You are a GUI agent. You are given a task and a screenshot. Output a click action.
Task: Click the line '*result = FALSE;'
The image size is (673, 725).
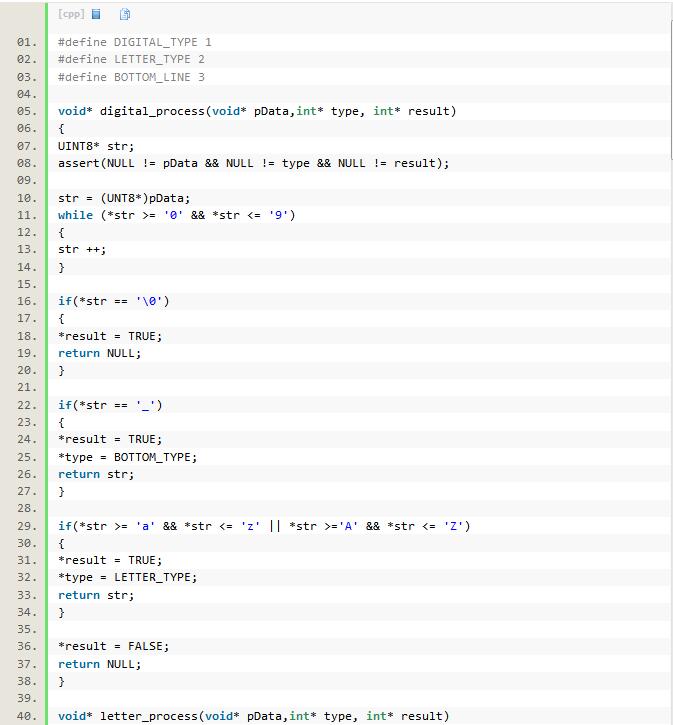pyautogui.click(x=114, y=646)
